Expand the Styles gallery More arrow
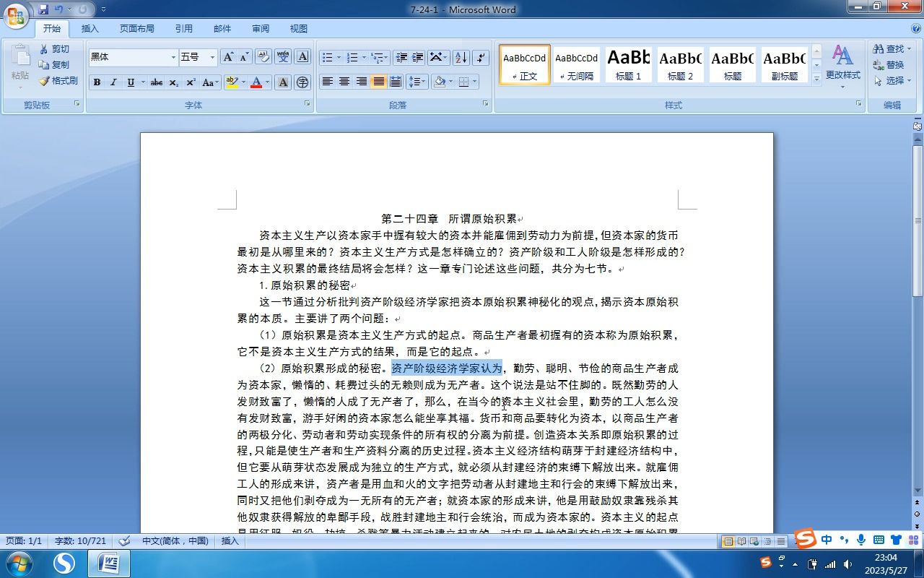 pyautogui.click(x=816, y=79)
